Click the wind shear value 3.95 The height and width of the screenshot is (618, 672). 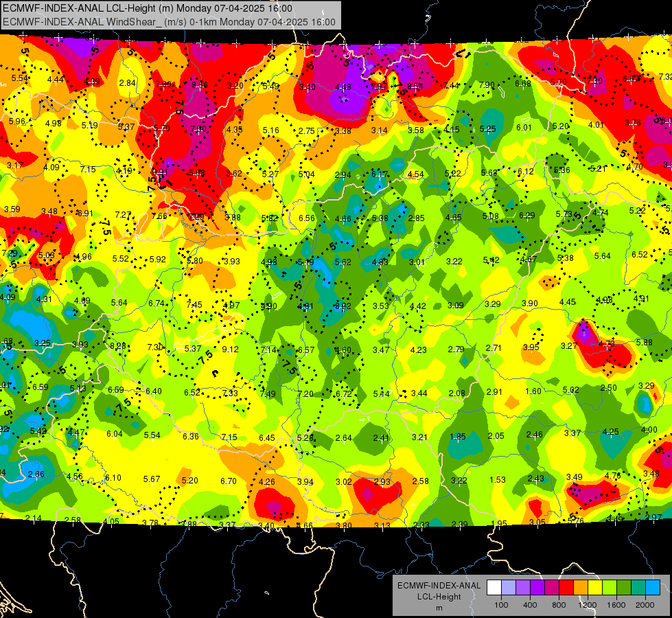pos(531,347)
